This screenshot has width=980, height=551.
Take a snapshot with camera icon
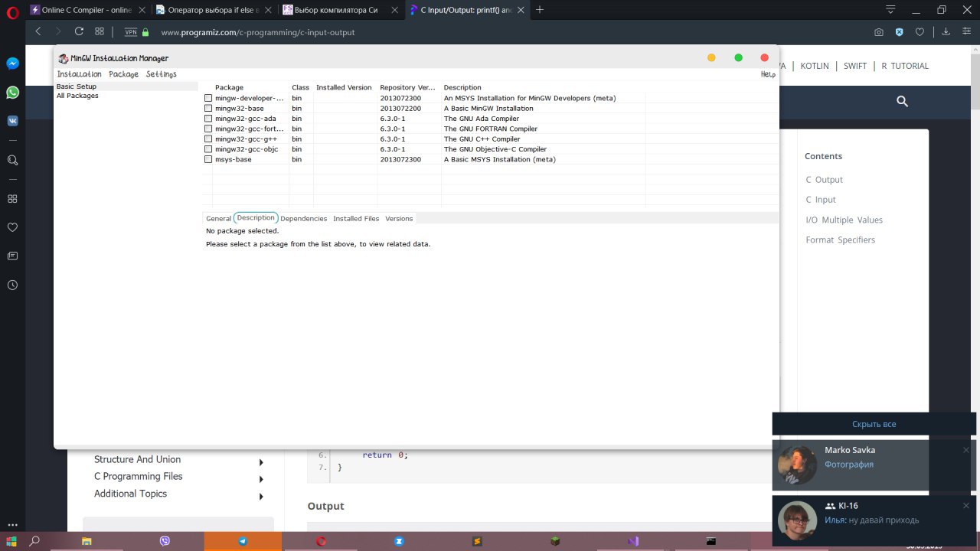[879, 32]
